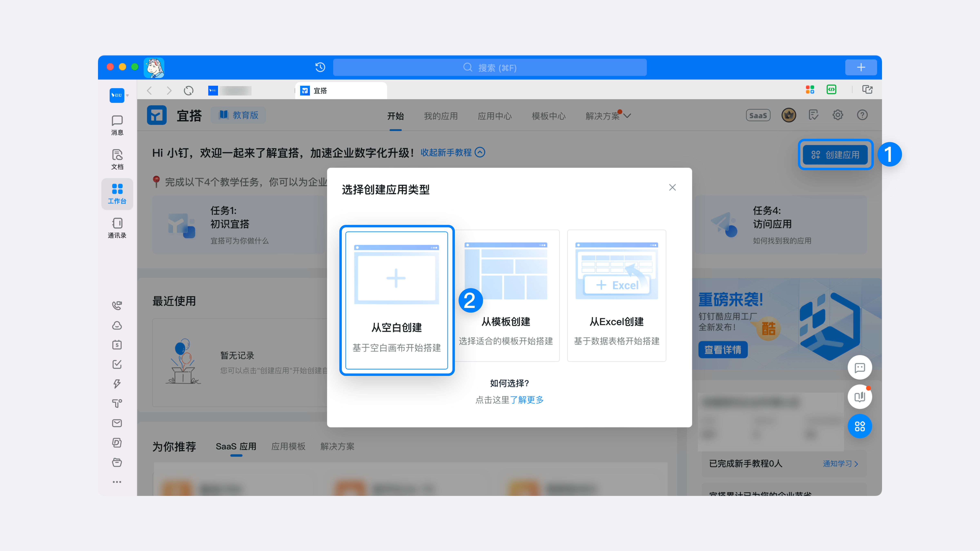Select the 应用模板 recommendation tab
This screenshot has width=980, height=551.
288,447
